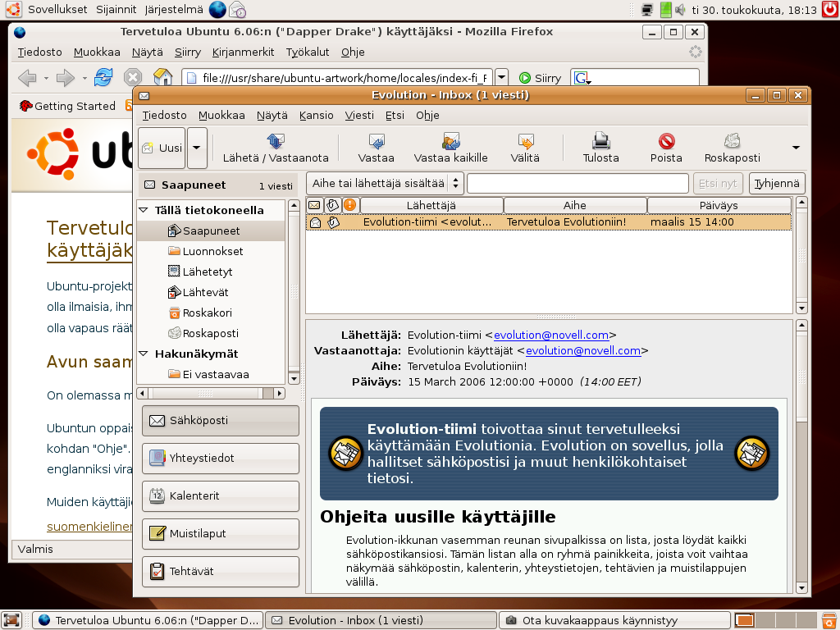
Task: Click Firefox stop icon
Action: point(132,78)
